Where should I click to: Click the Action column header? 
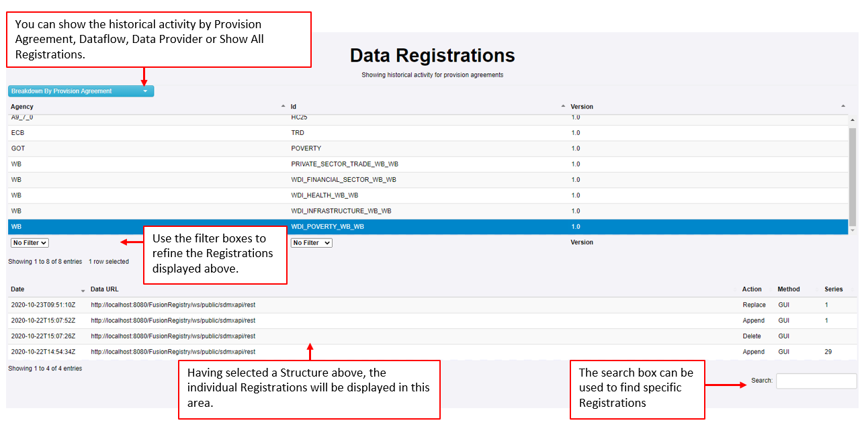(752, 289)
